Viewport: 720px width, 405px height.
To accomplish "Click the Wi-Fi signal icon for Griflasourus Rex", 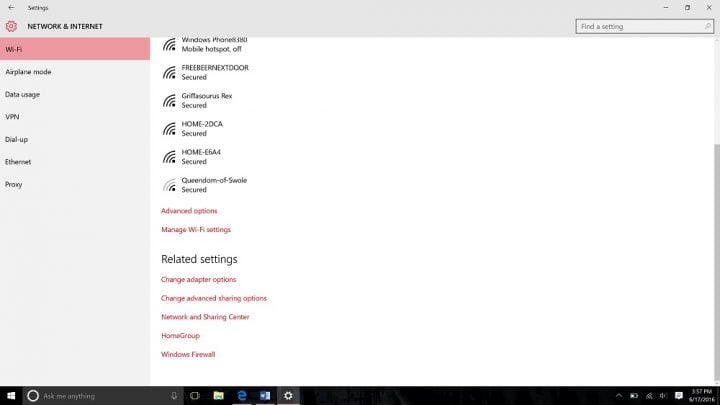I will 169,101.
